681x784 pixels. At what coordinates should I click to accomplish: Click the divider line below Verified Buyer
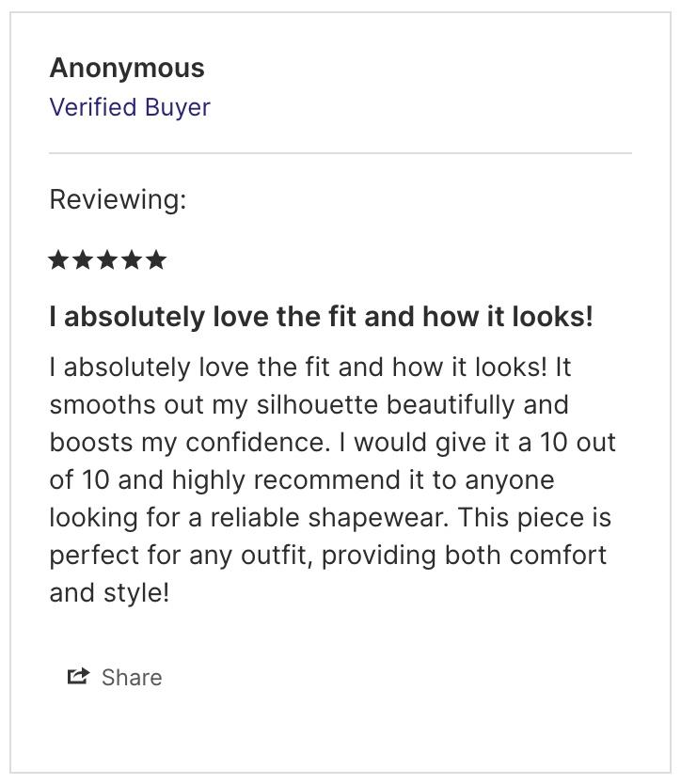point(340,153)
